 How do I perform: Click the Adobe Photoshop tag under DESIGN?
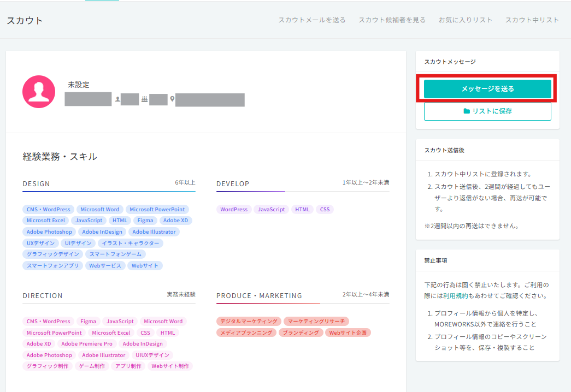pyautogui.click(x=49, y=232)
